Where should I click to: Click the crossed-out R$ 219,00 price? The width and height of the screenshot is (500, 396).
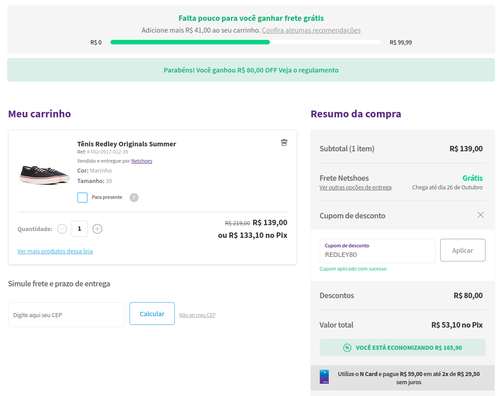coord(237,223)
